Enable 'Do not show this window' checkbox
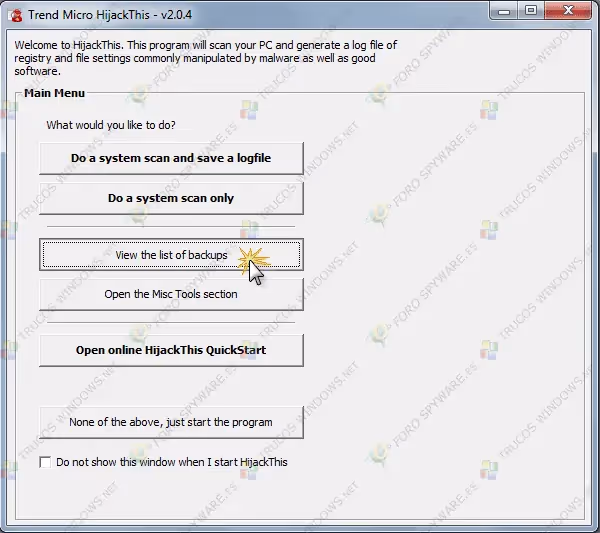This screenshot has height=533, width=600. (45, 462)
